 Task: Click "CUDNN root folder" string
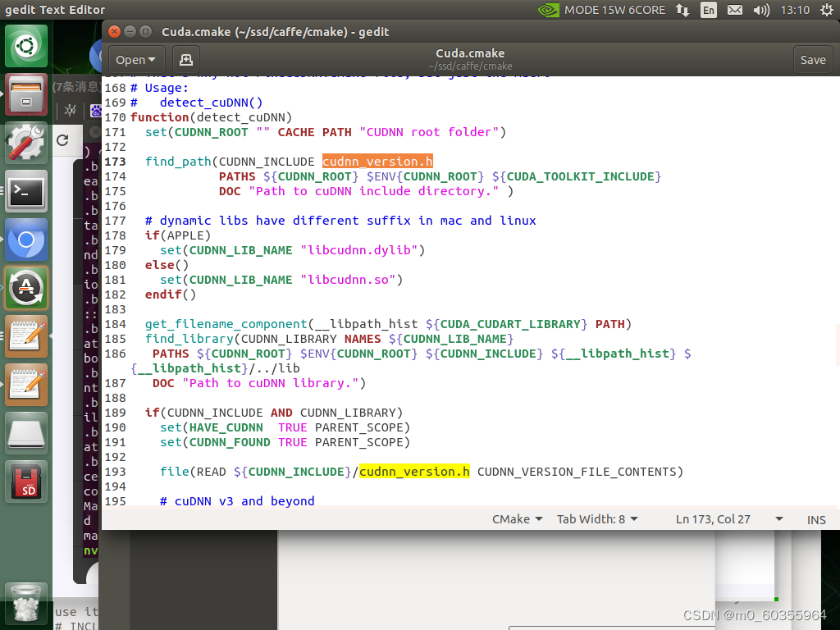[x=429, y=132]
